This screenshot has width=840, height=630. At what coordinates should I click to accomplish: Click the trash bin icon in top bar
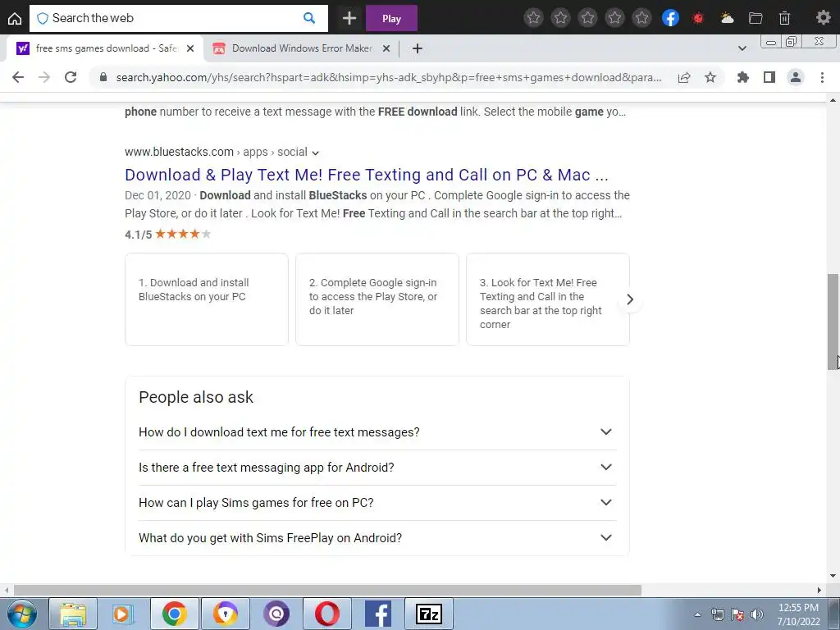coord(784,18)
